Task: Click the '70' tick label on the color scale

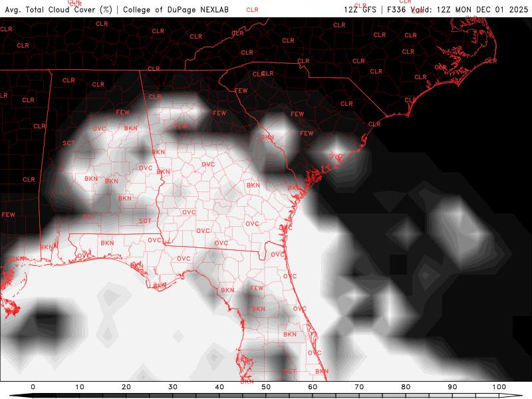Action: click(359, 387)
